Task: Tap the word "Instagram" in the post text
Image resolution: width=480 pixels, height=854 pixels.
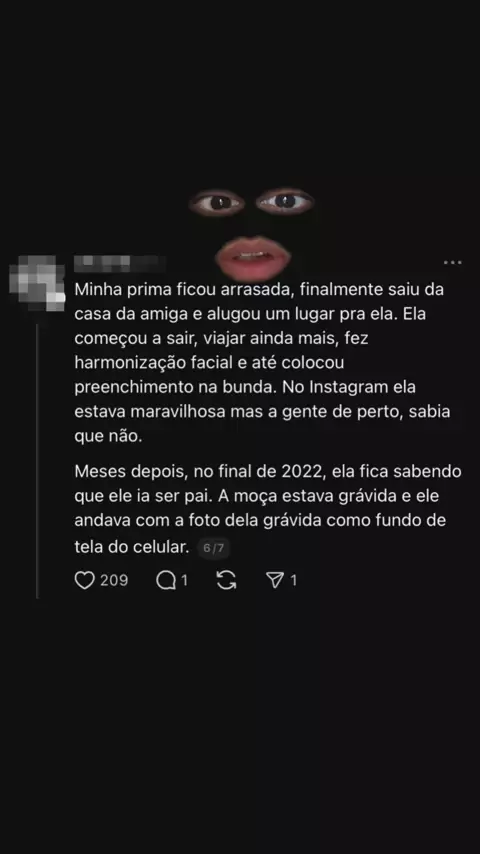Action: coord(363,387)
